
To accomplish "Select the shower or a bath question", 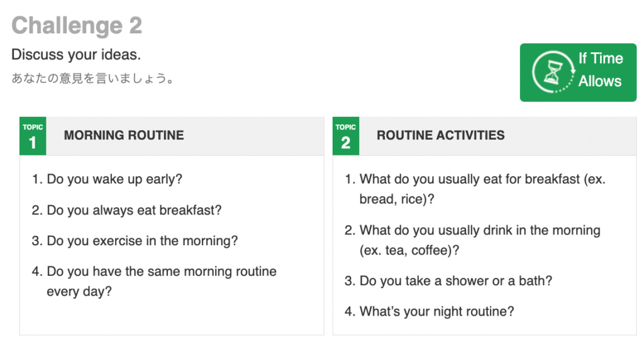I will point(448,280).
